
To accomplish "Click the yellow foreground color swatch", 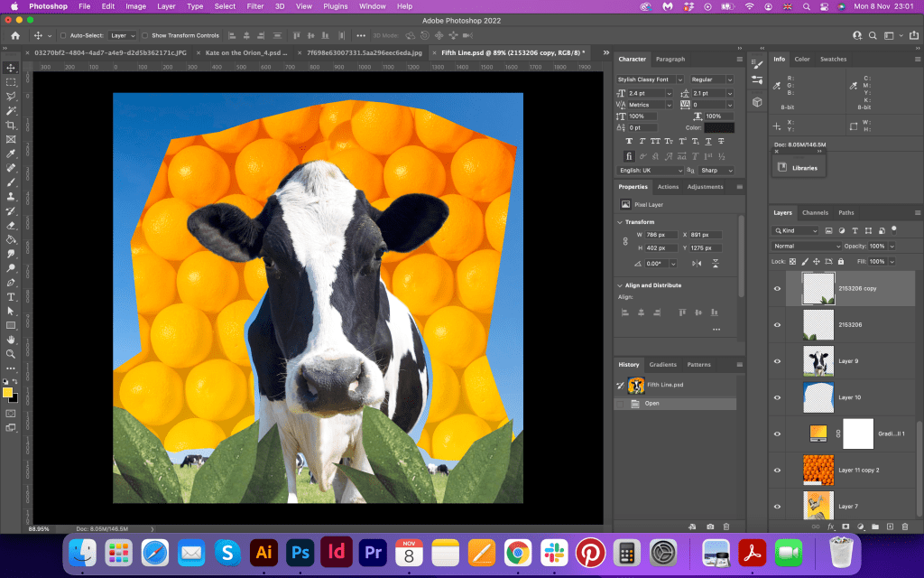I will pos(7,392).
